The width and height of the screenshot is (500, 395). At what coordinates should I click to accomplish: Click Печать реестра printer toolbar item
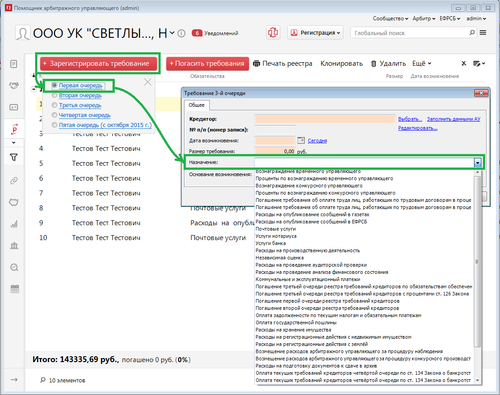pyautogui.click(x=283, y=63)
